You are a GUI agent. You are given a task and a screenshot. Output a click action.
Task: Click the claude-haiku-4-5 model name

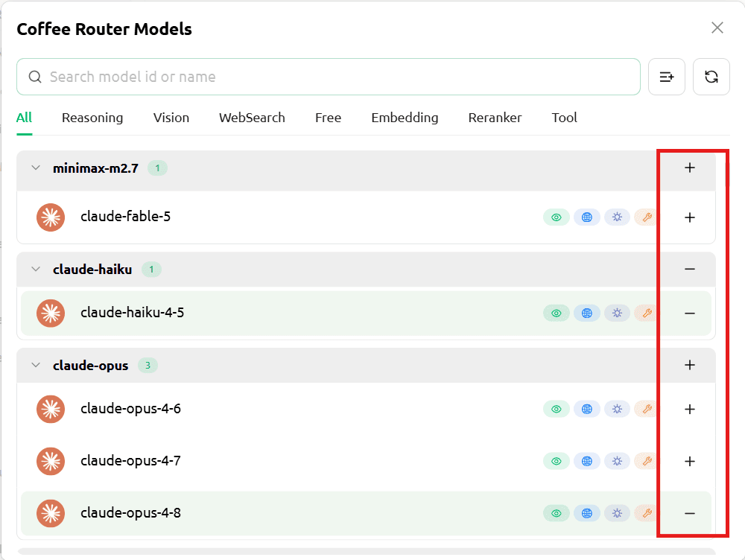(132, 313)
